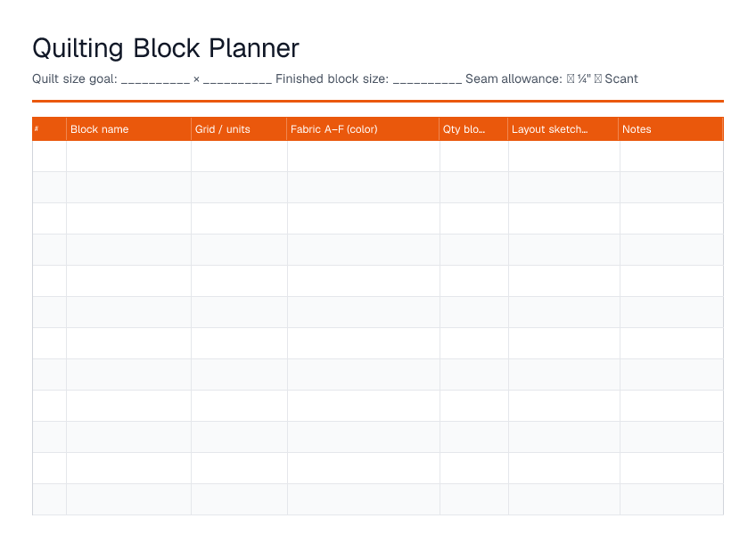756x535 pixels.
Task: Click the Quilt size goal label
Action: pos(75,79)
